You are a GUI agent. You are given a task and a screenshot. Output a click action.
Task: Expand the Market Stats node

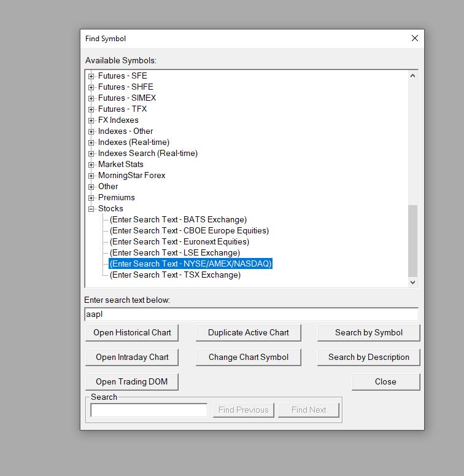tap(91, 165)
